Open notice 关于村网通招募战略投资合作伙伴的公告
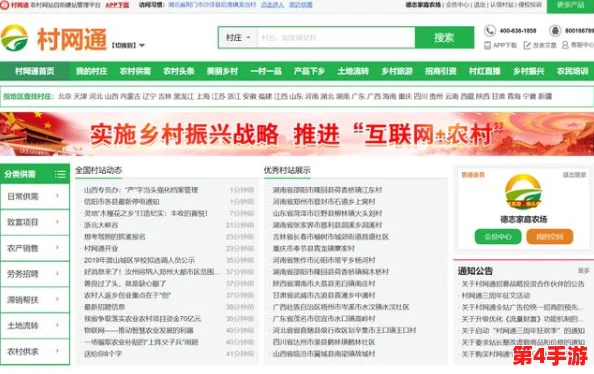This screenshot has width=594, height=374. pos(523,284)
